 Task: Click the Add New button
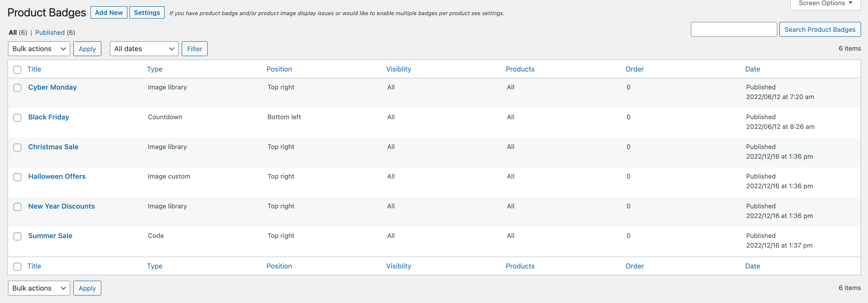coord(109,12)
